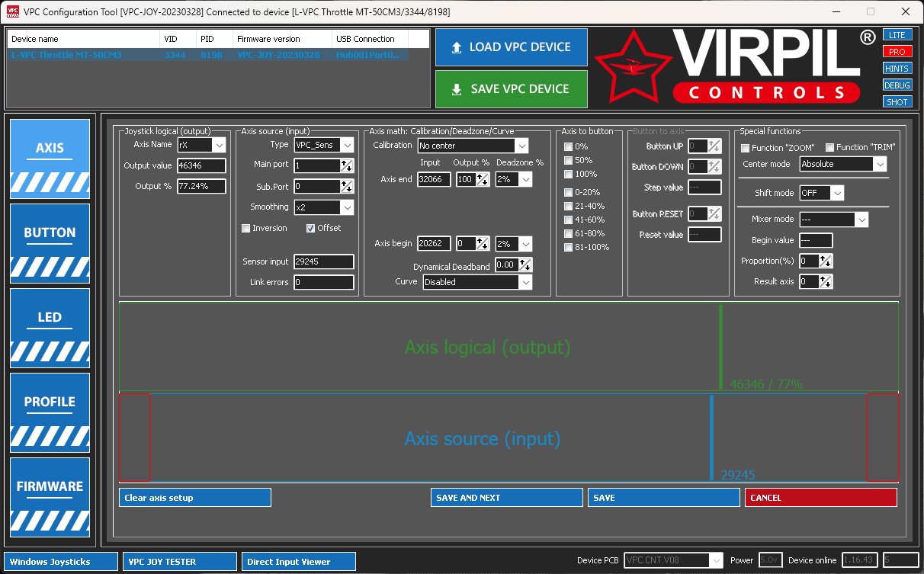Select the LITE mode button
The height and width of the screenshot is (574, 924).
[x=897, y=35]
